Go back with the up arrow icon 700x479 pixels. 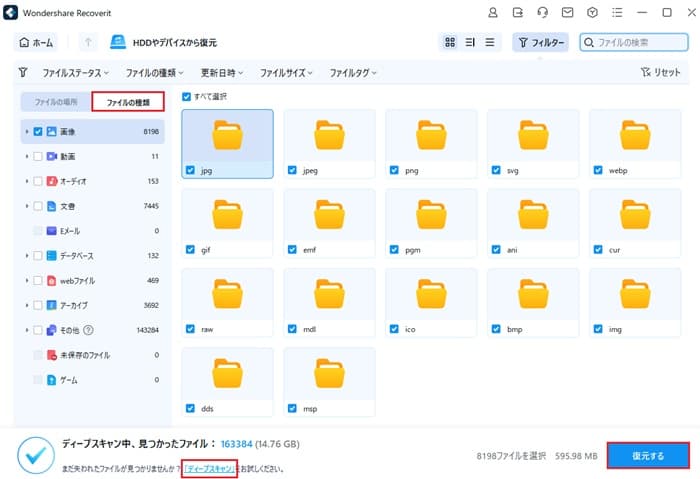[88, 42]
